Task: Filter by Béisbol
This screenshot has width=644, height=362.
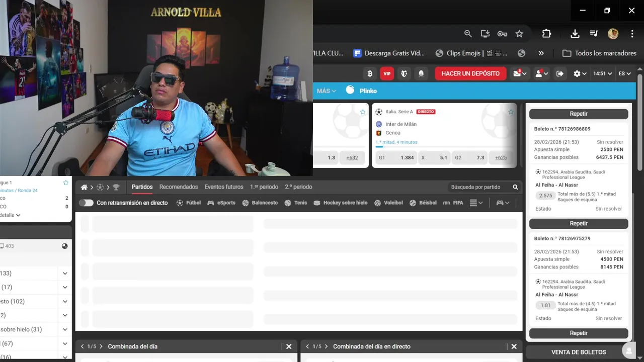Action: click(x=423, y=203)
